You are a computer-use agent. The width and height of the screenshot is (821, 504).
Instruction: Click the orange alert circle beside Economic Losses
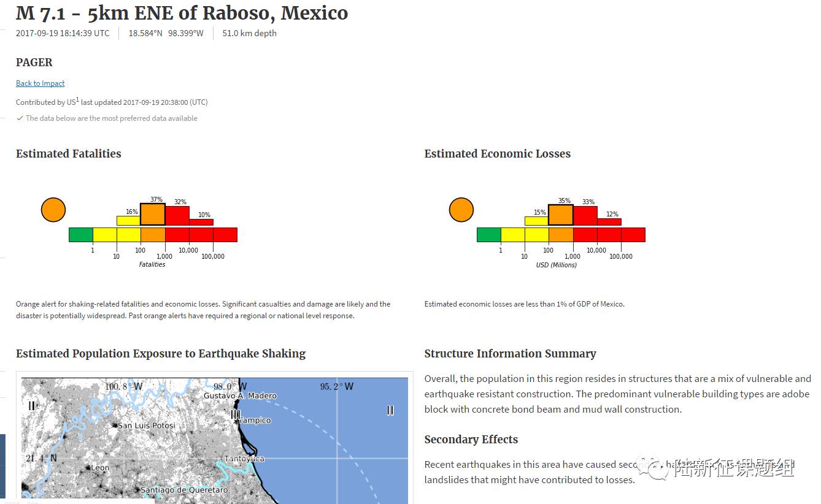pyautogui.click(x=461, y=210)
